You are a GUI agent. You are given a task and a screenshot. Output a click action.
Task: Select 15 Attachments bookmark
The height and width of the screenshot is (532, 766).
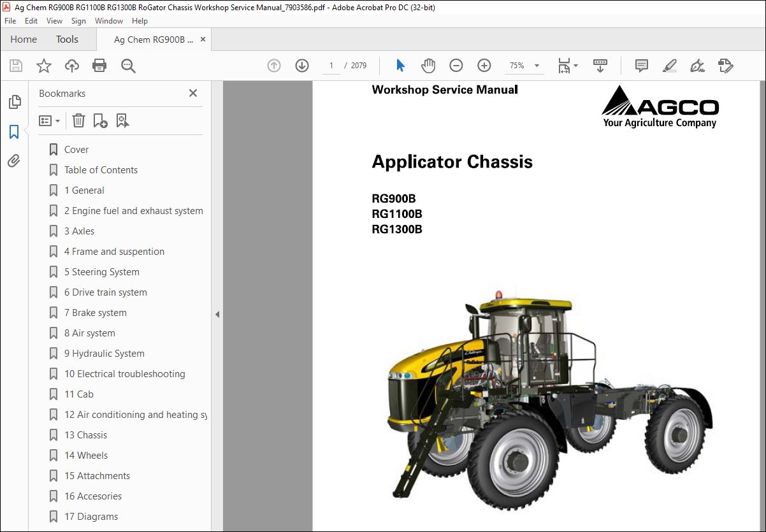click(x=97, y=476)
